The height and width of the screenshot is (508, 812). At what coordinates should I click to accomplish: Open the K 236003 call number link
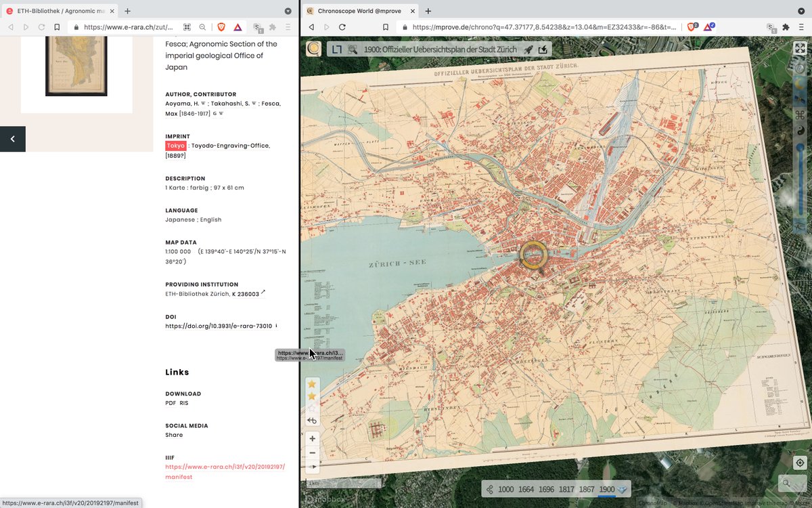click(246, 294)
